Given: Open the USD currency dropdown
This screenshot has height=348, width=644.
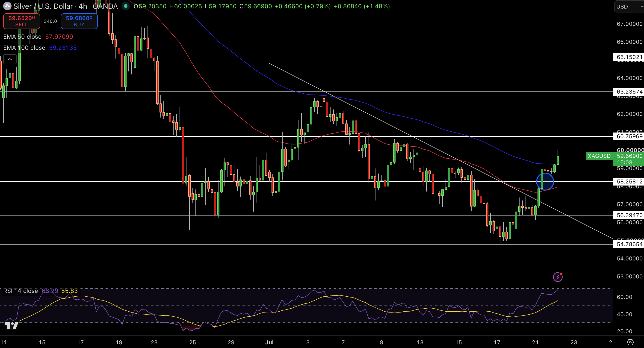Looking at the screenshot, I should pyautogui.click(x=629, y=6).
